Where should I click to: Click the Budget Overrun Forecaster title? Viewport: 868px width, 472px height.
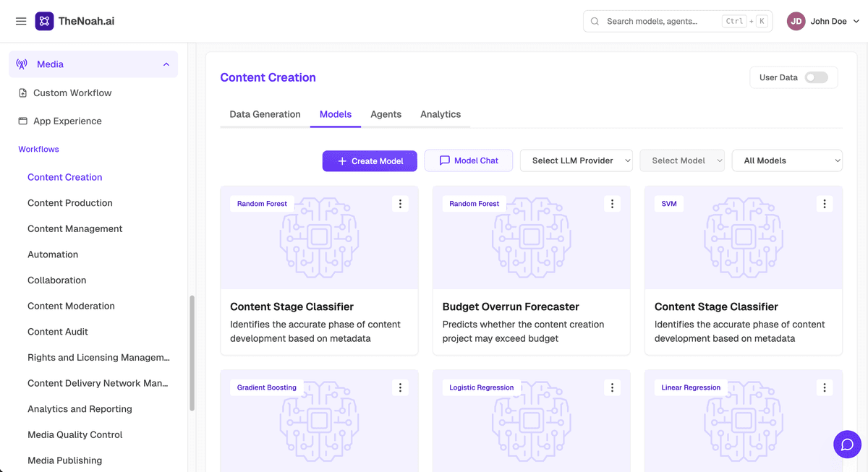click(x=511, y=307)
